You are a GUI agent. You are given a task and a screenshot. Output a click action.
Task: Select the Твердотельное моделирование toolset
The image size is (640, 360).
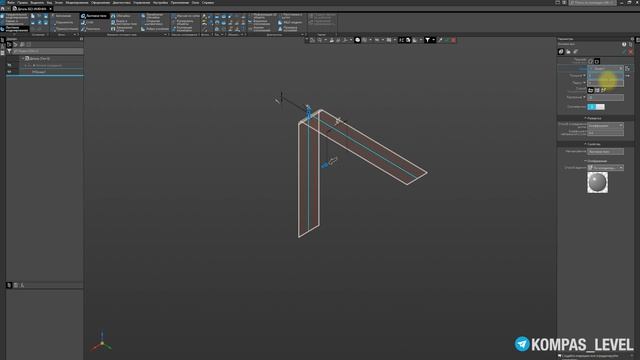15,16
